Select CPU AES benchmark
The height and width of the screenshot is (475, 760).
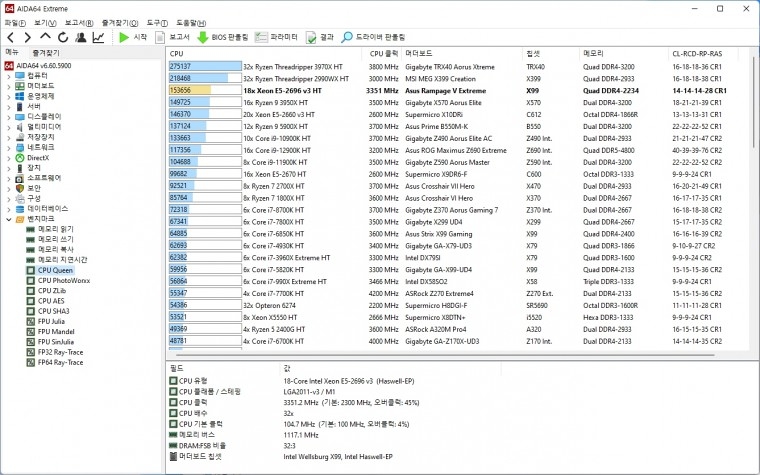coord(51,301)
